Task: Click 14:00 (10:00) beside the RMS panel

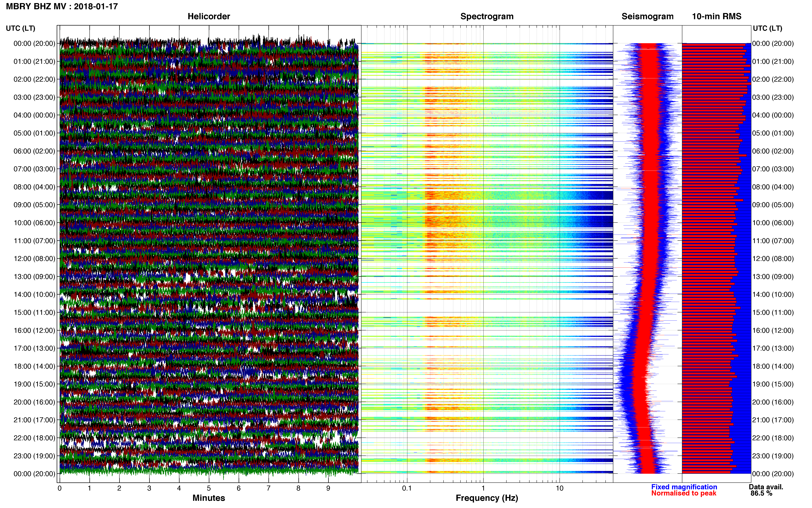Action: click(x=773, y=295)
